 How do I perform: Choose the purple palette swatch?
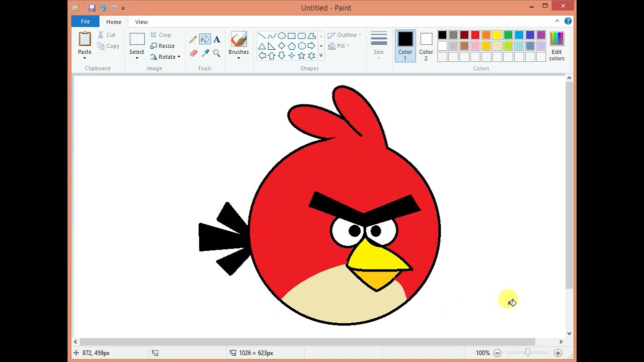tap(541, 35)
